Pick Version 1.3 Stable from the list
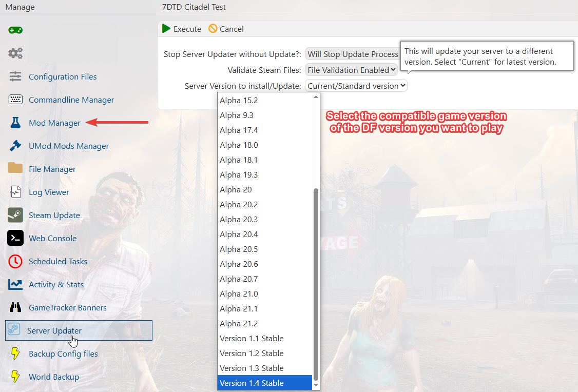 coord(265,368)
